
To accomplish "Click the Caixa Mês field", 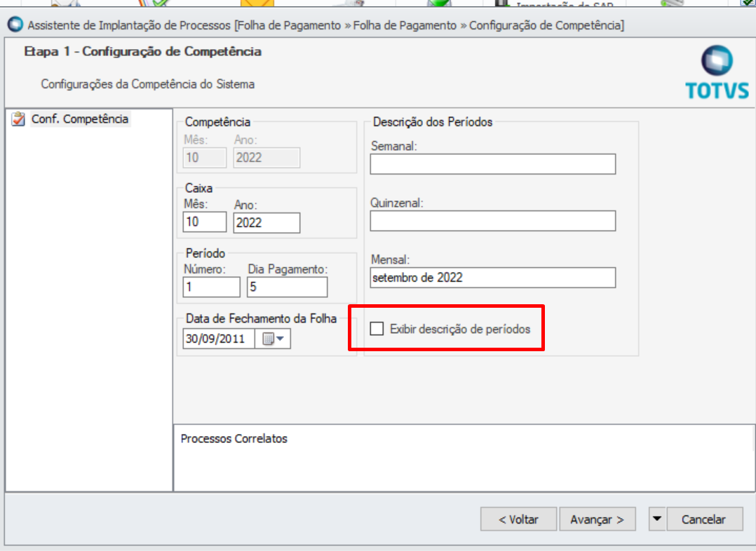I will (x=205, y=222).
